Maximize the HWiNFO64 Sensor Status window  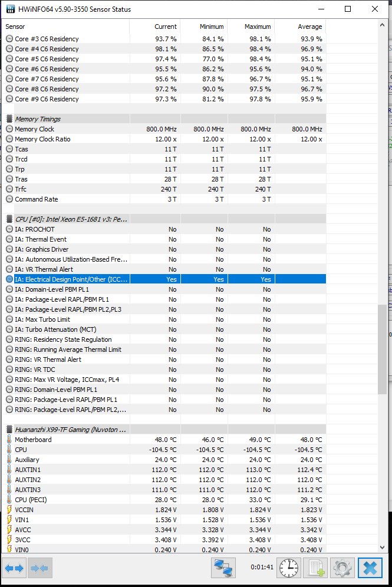[348, 9]
